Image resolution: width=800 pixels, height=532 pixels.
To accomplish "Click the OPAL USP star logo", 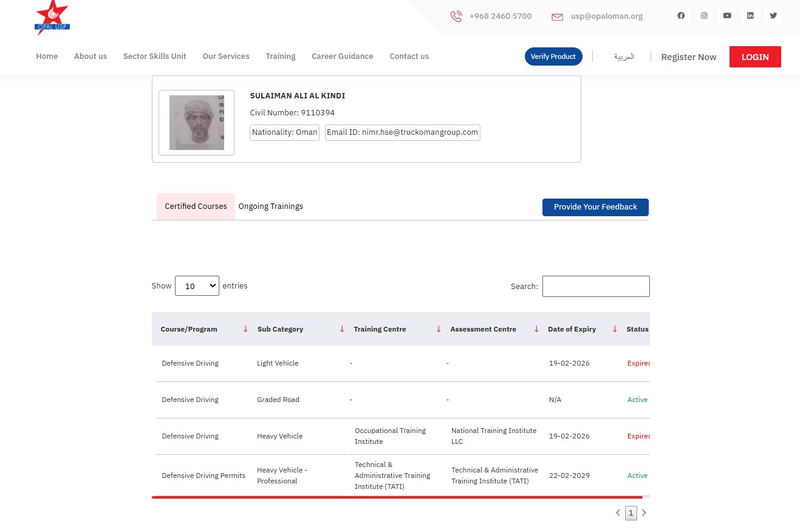I will 52,18.
